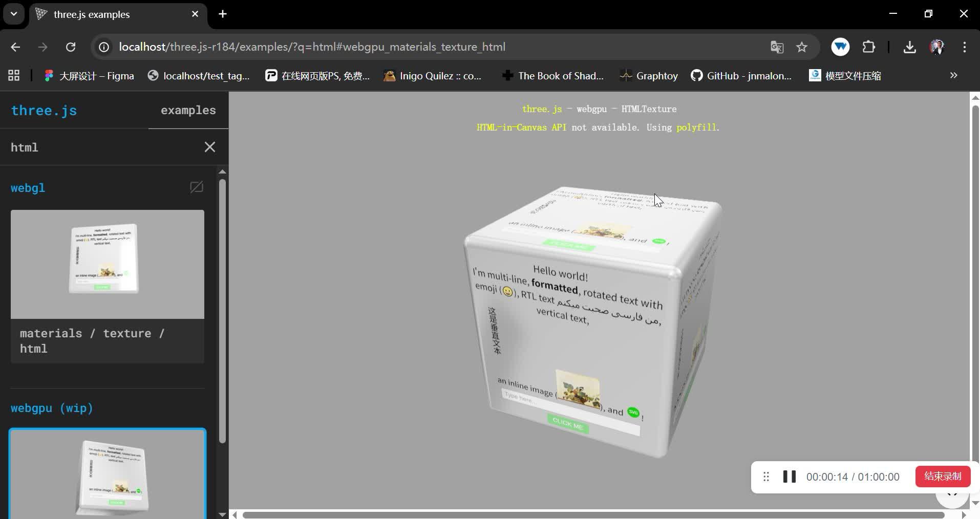Image resolution: width=980 pixels, height=519 pixels.
Task: Click the three.js logo link
Action: [44, 110]
